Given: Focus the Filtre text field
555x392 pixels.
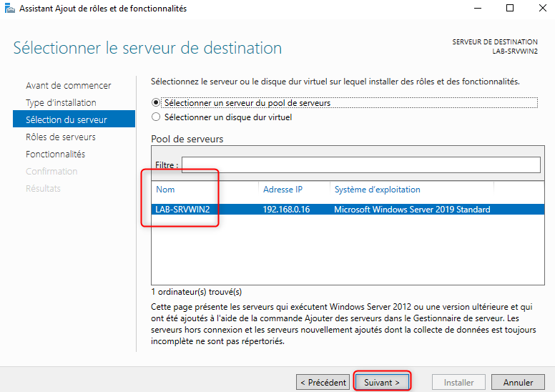Looking at the screenshot, I should (360, 165).
